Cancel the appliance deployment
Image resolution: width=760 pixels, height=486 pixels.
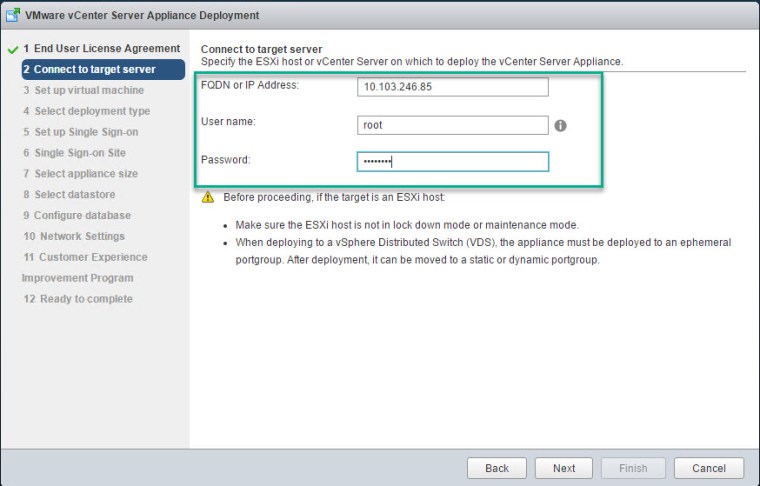(709, 468)
